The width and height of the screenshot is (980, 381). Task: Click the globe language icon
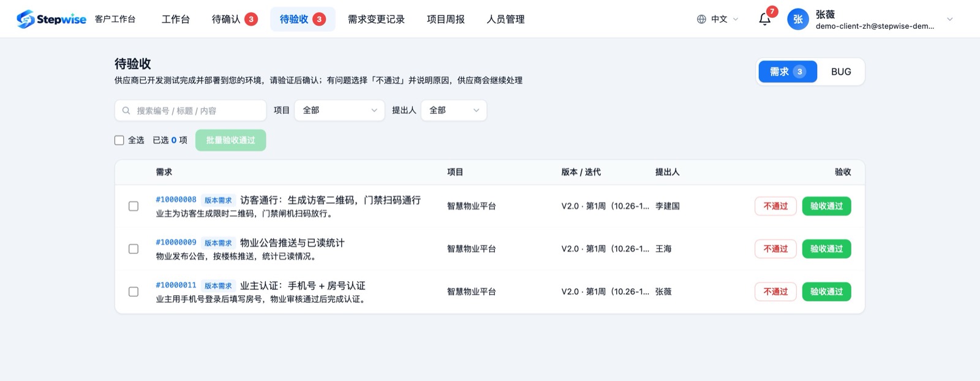[701, 19]
